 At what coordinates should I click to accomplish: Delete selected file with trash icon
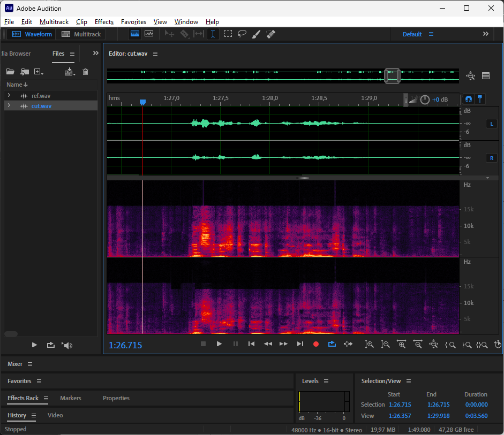coord(85,72)
